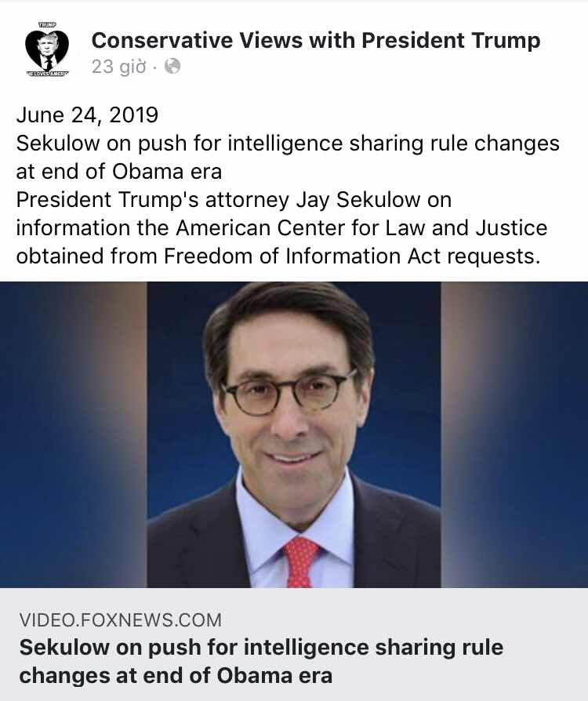Tap the ribbon label beneath the avatar
588x701 pixels.
point(47,73)
